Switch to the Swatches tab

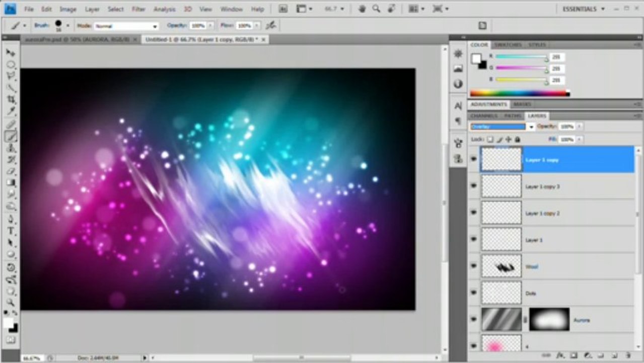(508, 45)
